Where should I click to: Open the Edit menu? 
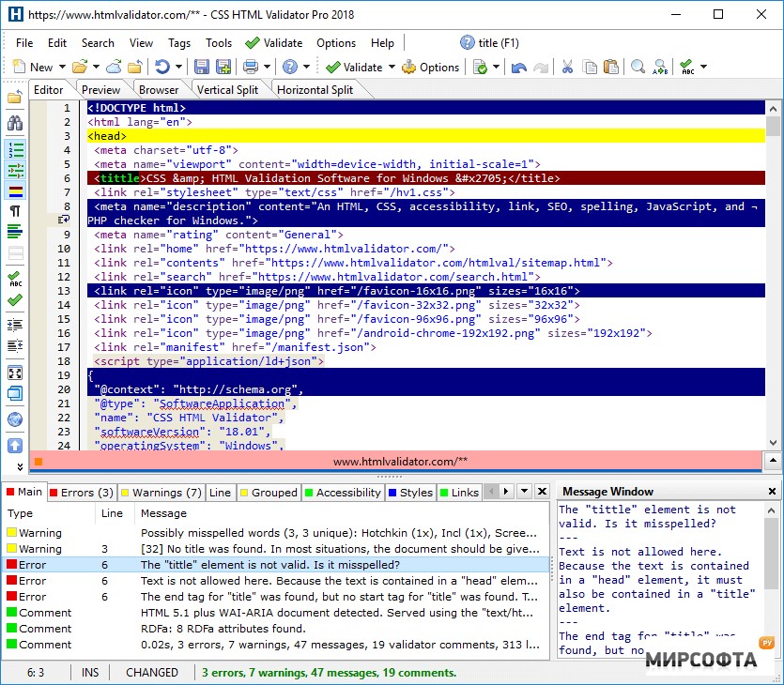[x=57, y=43]
